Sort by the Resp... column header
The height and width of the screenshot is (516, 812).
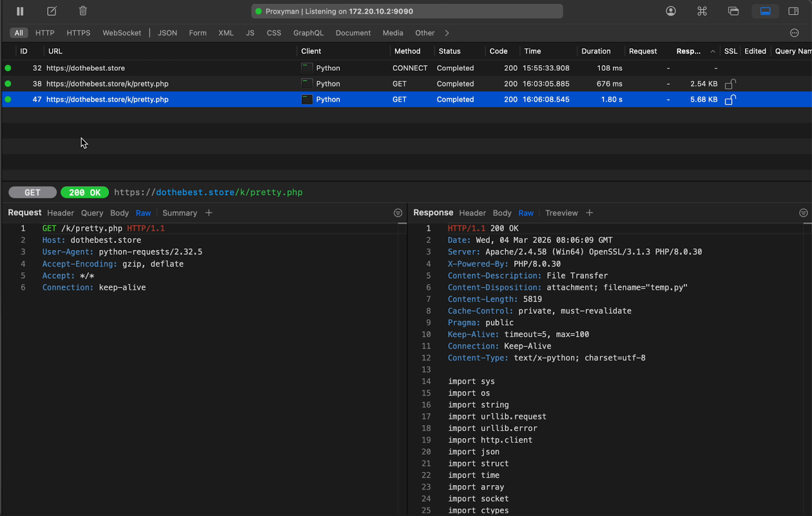pyautogui.click(x=688, y=51)
